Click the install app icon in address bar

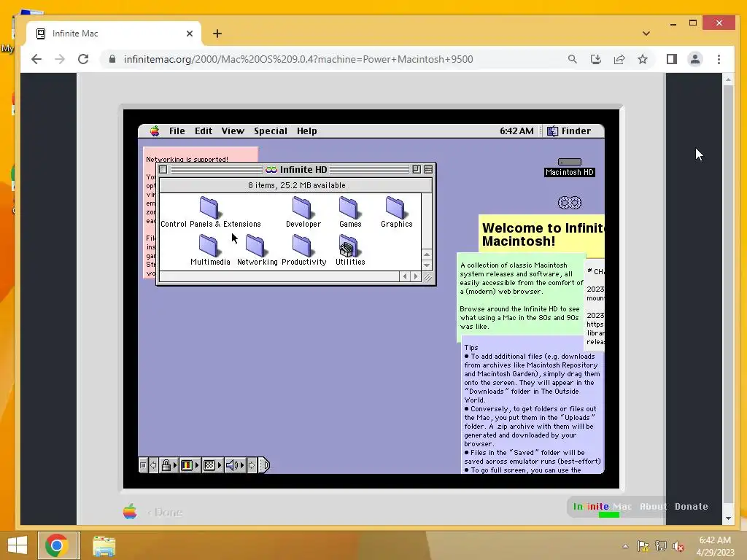tap(595, 59)
